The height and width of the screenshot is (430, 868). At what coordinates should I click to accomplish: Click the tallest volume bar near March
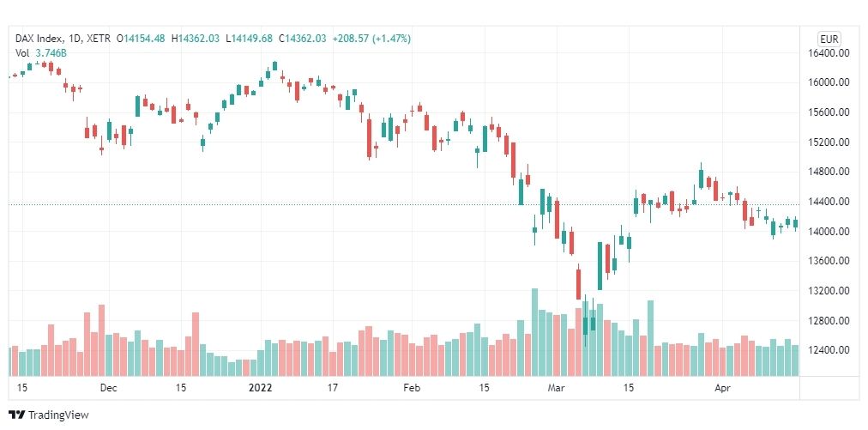(534, 332)
